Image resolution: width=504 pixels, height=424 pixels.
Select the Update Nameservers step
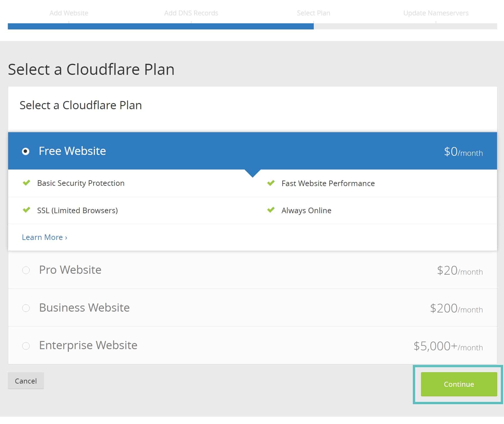(x=436, y=13)
